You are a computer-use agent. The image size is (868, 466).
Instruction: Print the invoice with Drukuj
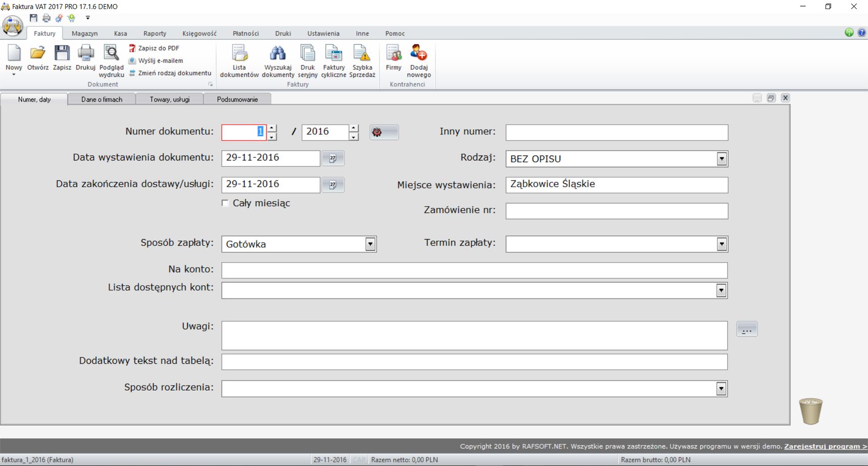click(85, 57)
